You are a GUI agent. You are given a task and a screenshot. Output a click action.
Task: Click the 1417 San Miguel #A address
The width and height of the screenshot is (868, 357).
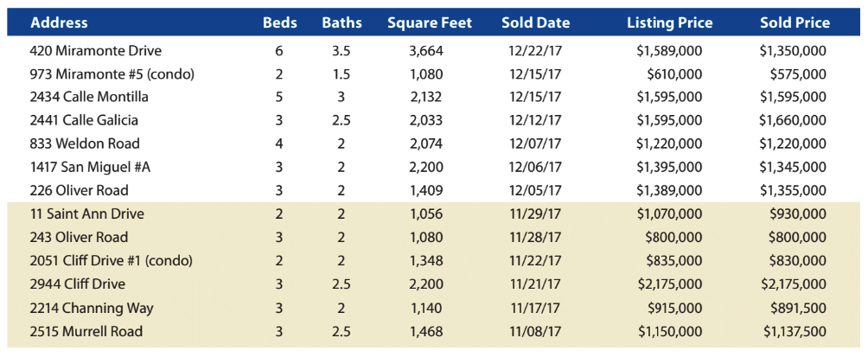(90, 167)
